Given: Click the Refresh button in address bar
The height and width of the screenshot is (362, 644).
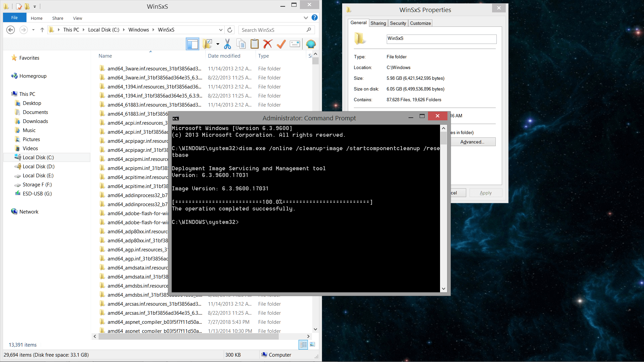Looking at the screenshot, I should tap(230, 30).
